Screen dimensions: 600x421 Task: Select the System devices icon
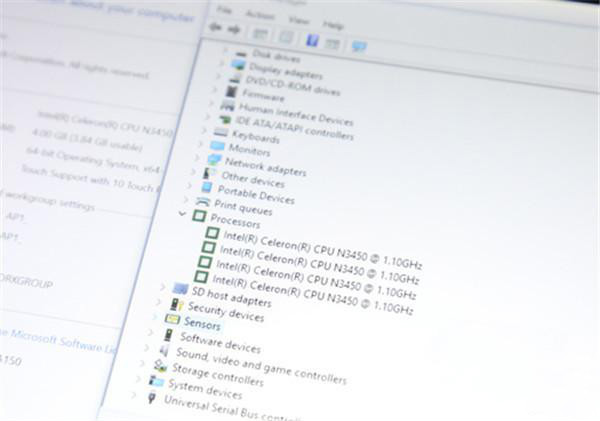pos(156,381)
